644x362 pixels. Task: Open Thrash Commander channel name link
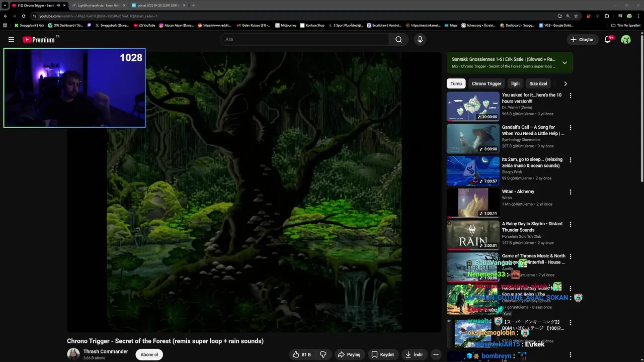(106, 351)
